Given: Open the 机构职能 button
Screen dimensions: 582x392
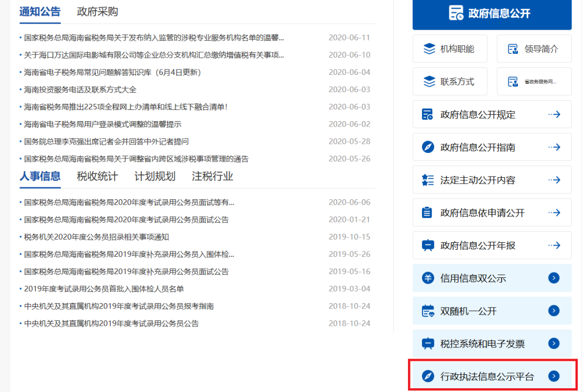Looking at the screenshot, I should pyautogui.click(x=450, y=48).
